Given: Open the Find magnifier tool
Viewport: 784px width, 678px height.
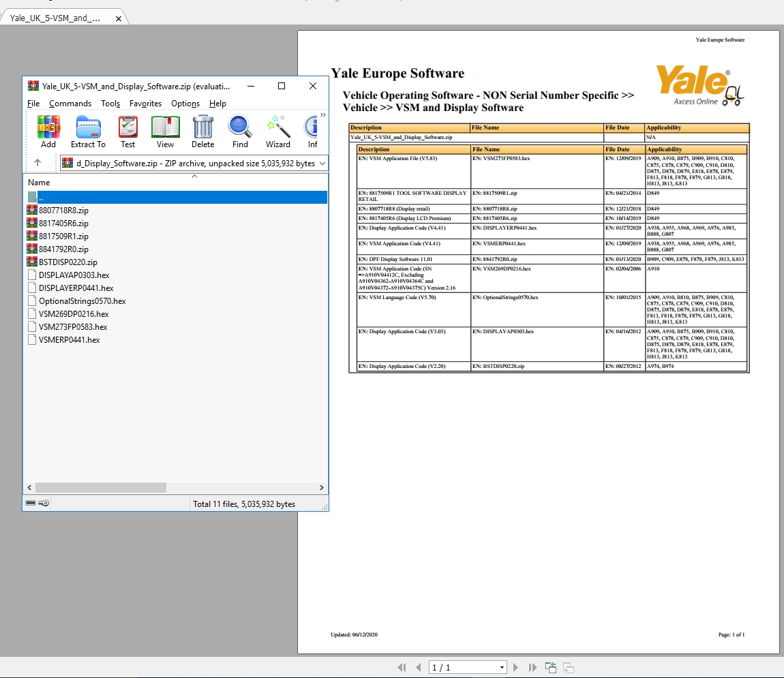Looking at the screenshot, I should click(240, 132).
